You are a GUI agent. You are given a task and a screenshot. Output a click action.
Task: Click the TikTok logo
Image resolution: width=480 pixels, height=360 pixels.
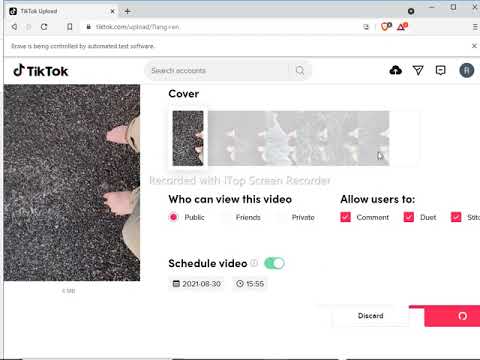click(41, 71)
